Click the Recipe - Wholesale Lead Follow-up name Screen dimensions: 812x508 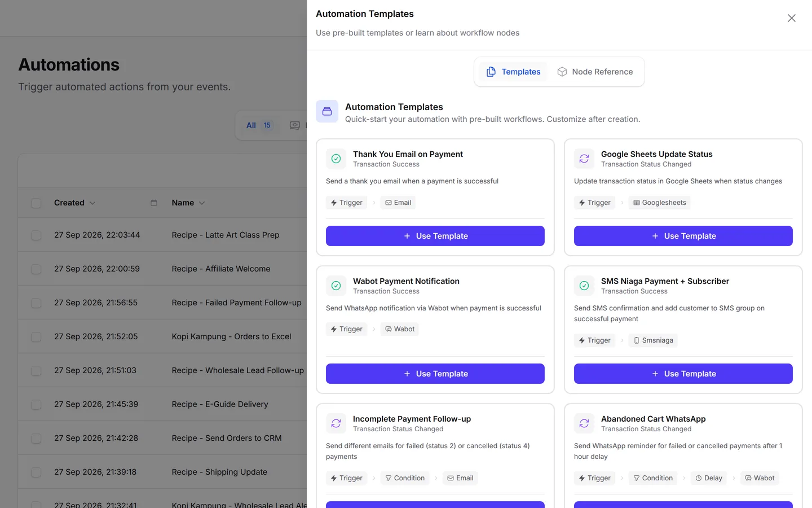[x=237, y=370]
